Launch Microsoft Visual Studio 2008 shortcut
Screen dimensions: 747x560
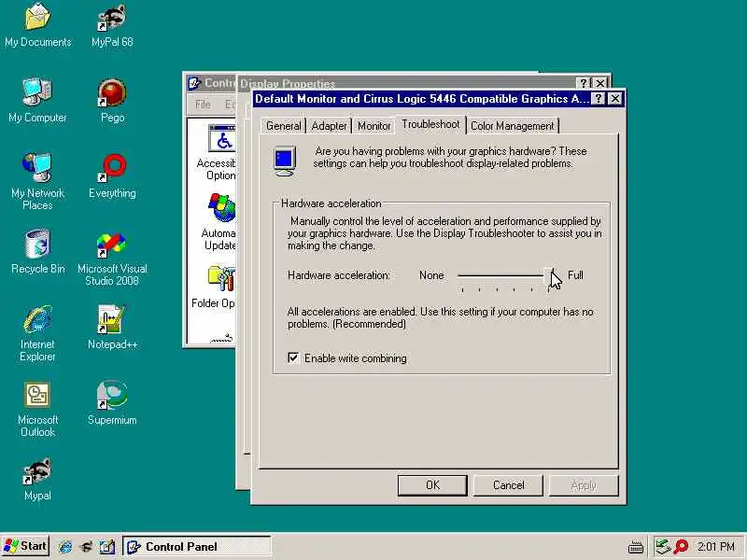point(112,259)
